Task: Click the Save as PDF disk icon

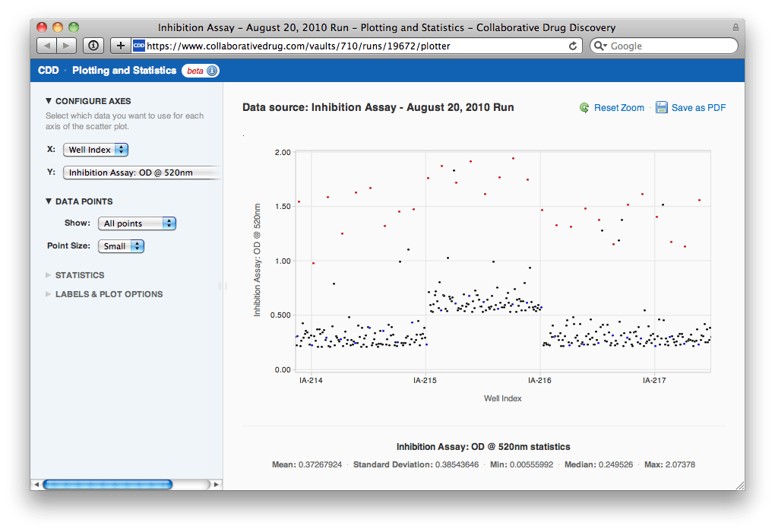Action: tap(661, 107)
